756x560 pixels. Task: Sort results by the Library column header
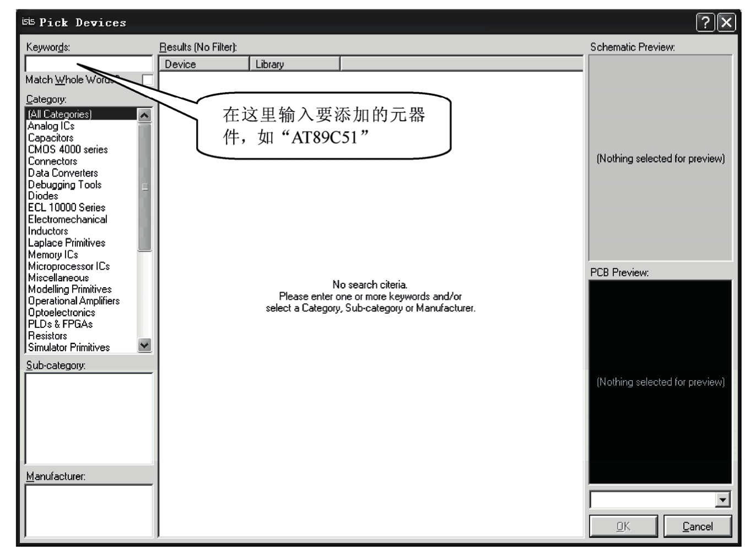point(295,64)
